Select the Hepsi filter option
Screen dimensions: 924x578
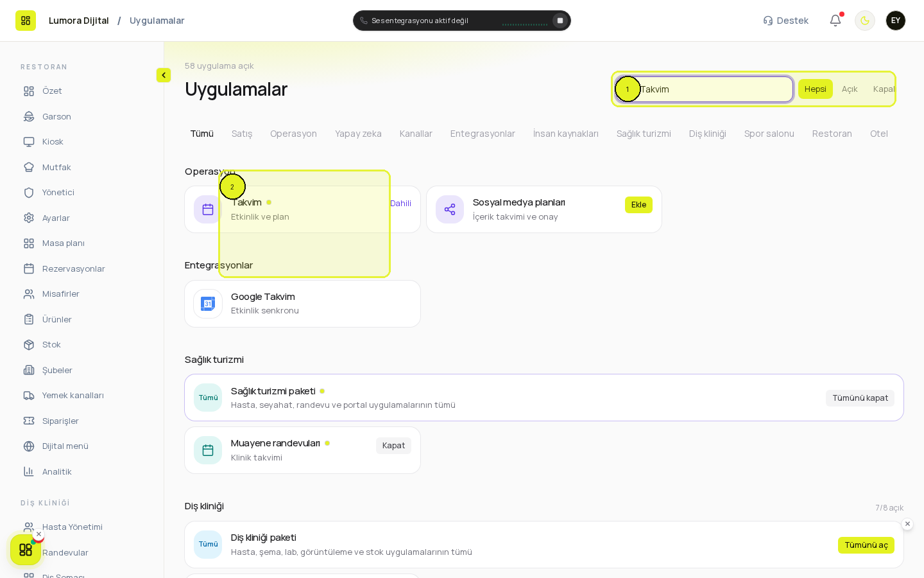(816, 89)
